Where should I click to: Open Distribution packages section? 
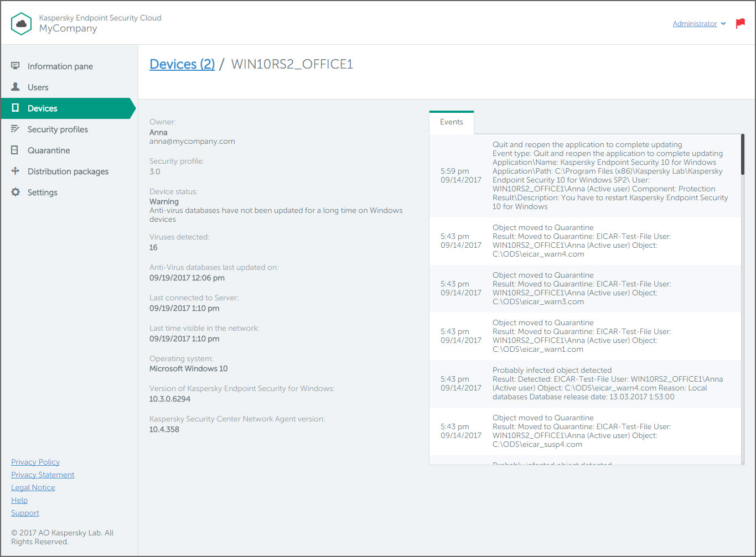69,171
